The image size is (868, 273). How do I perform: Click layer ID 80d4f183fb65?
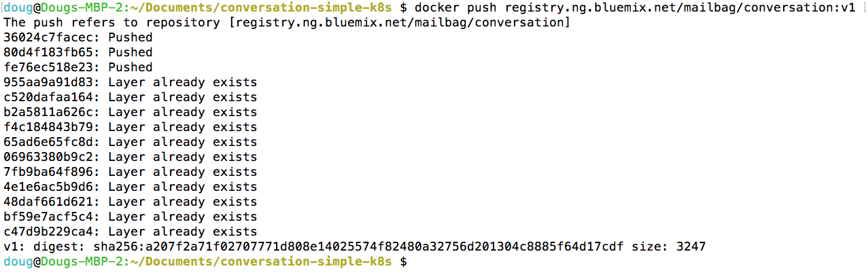pyautogui.click(x=48, y=52)
